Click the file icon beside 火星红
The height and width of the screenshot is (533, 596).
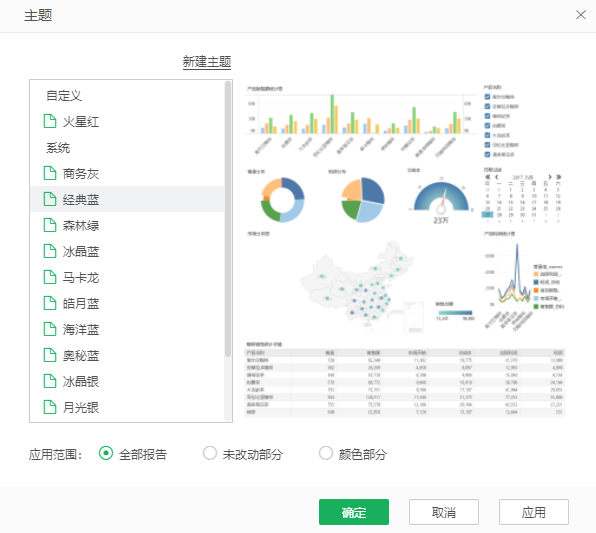(50, 121)
